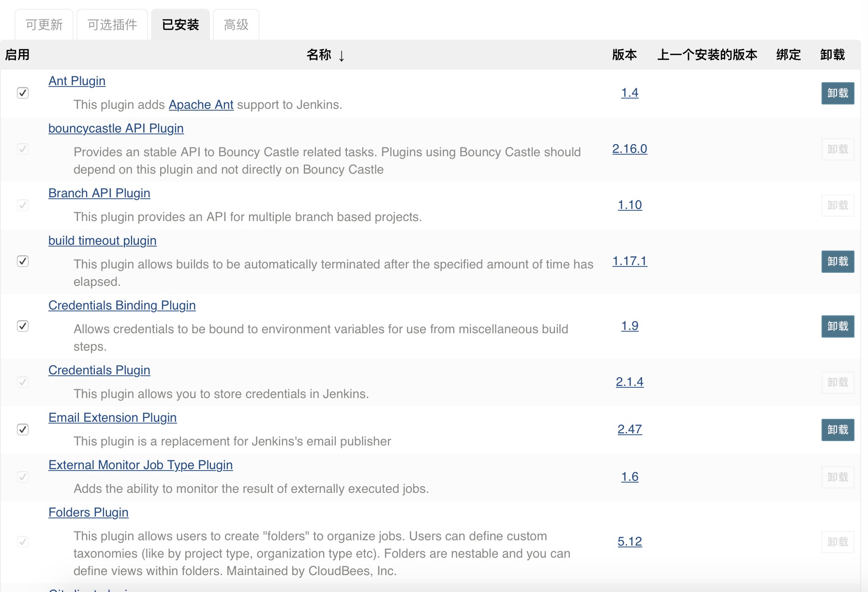
Task: Open the 可选插件 tab
Action: [x=112, y=25]
